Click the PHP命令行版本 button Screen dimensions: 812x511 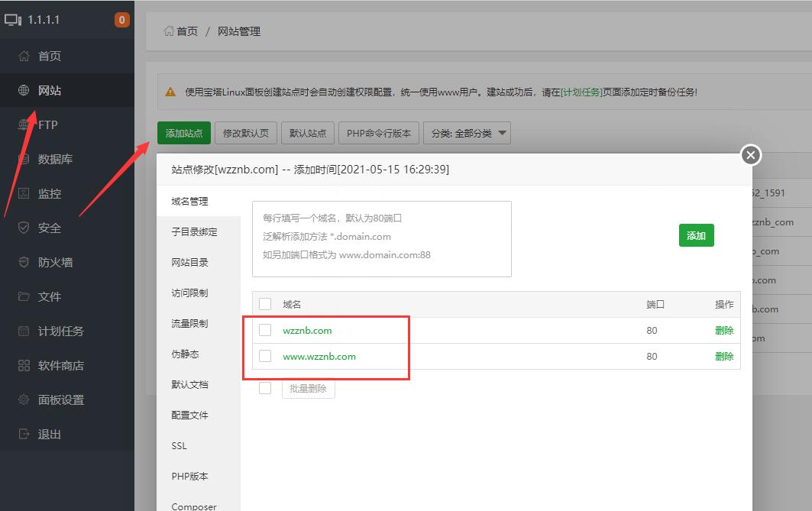pos(379,133)
